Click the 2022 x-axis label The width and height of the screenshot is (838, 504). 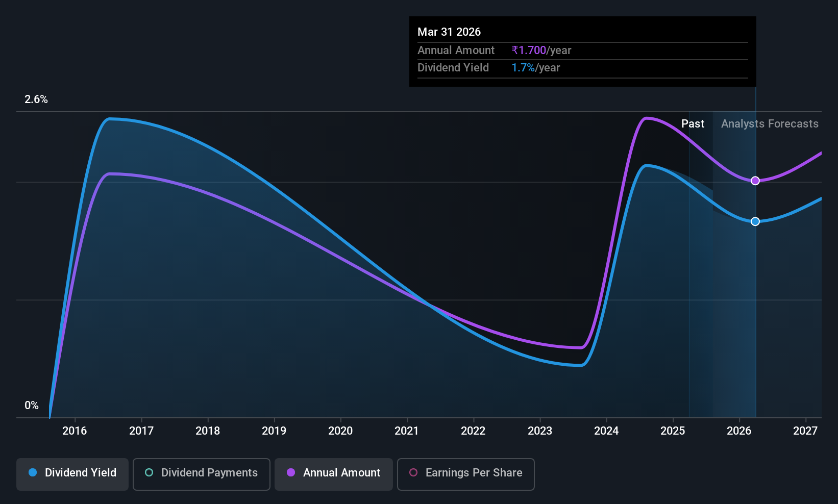point(473,431)
